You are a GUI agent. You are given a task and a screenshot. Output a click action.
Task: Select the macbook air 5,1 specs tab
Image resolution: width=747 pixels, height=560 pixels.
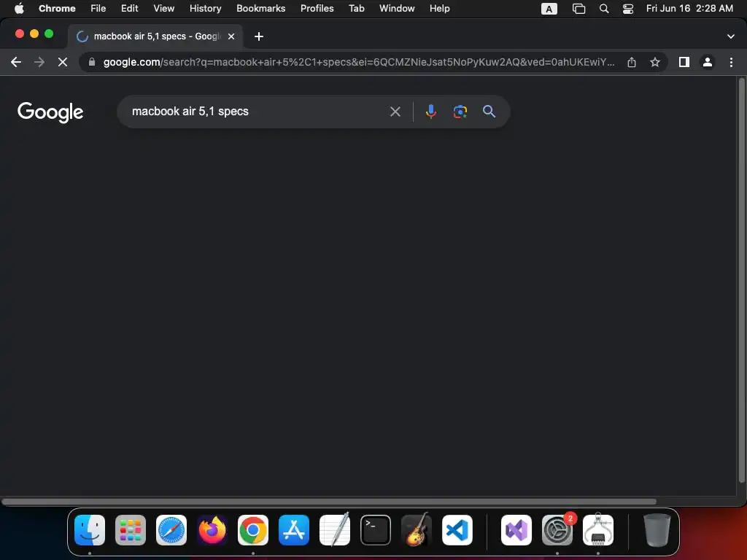[x=155, y=36]
